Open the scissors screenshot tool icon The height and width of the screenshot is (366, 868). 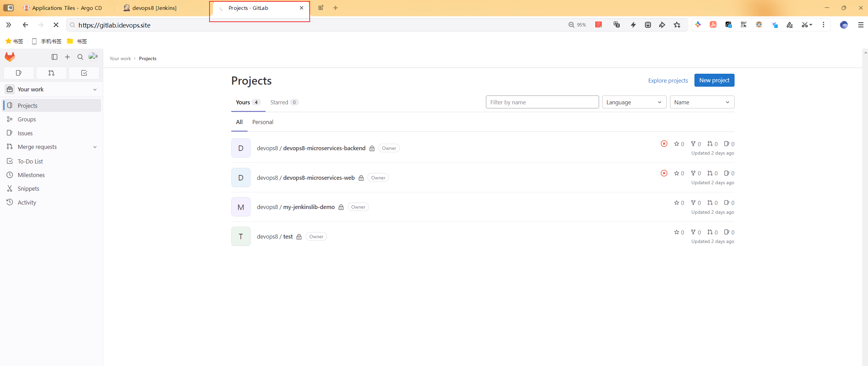pyautogui.click(x=806, y=24)
